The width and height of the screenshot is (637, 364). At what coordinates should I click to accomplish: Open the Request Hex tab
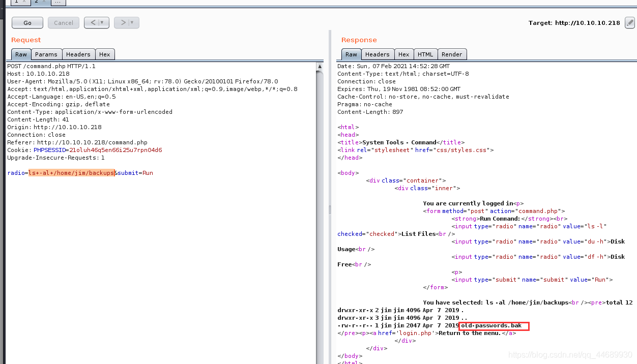[105, 54]
